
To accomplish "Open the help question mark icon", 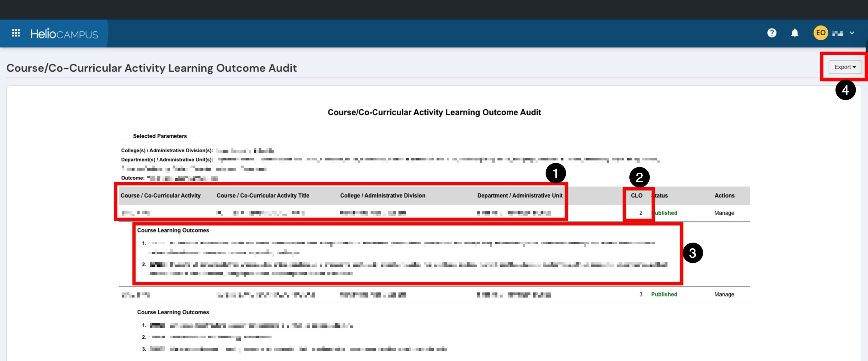I will 772,33.
